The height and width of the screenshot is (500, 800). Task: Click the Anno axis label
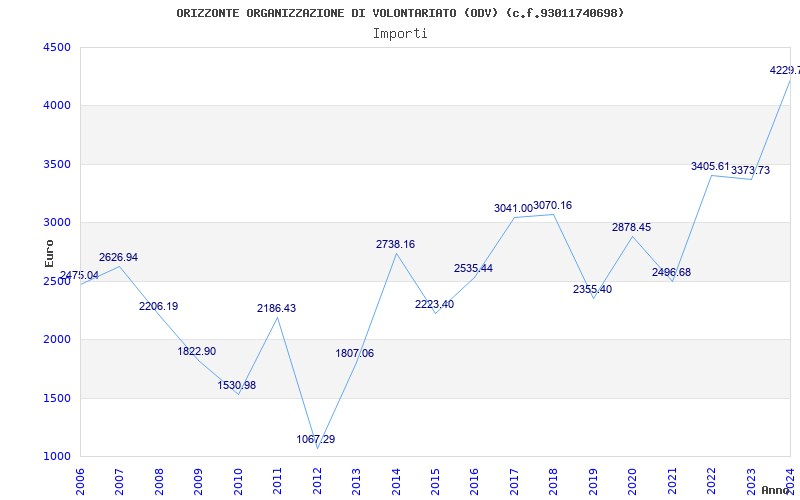click(775, 490)
